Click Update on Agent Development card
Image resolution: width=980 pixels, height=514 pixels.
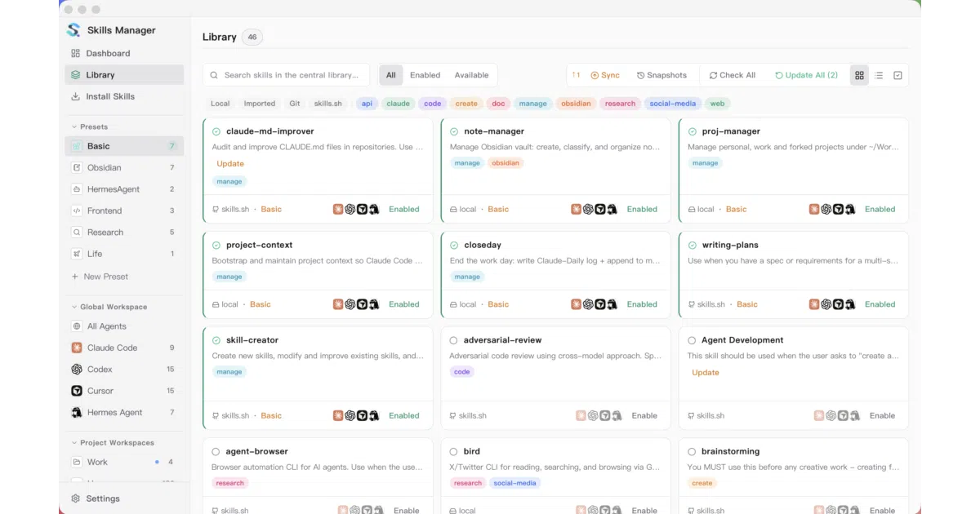pos(706,373)
